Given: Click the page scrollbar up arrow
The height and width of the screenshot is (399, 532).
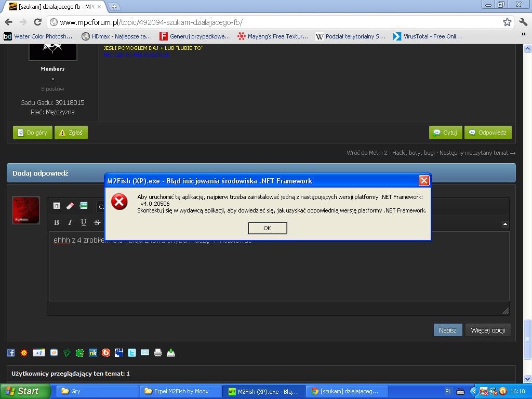Looking at the screenshot, I should pyautogui.click(x=527, y=48).
